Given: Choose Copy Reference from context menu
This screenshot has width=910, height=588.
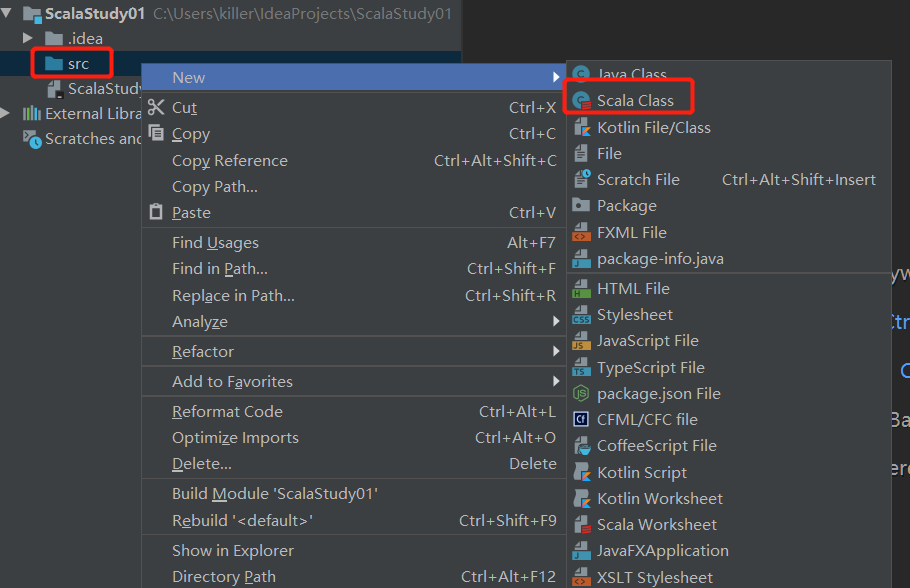Looking at the screenshot, I should 353,161.
